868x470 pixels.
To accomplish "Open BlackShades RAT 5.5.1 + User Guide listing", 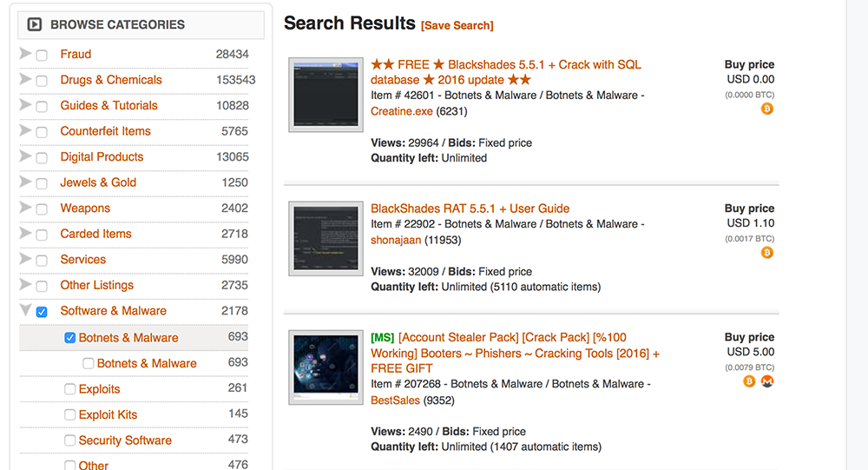I will click(470, 209).
